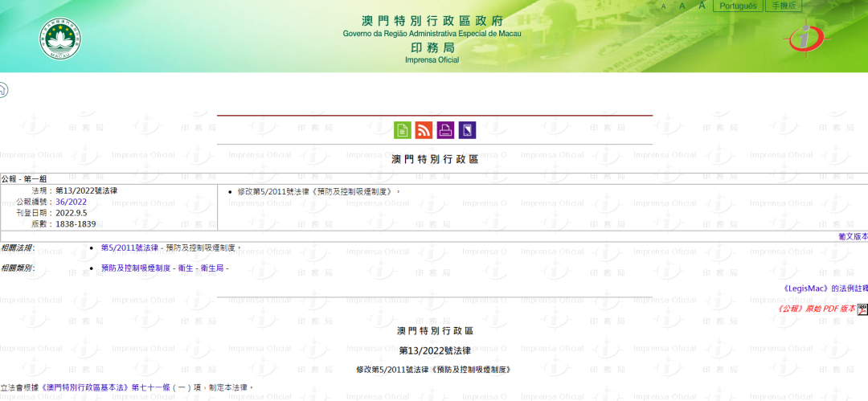Viewport: 868px width, 401px height.
Task: Open 《公報》原始 PDF 版本 link
Action: click(817, 309)
